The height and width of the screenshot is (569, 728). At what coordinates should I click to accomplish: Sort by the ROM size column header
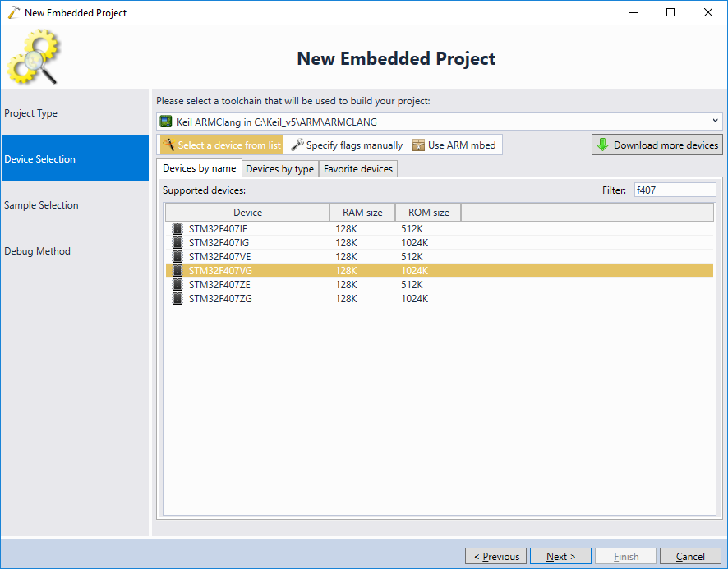(x=429, y=212)
